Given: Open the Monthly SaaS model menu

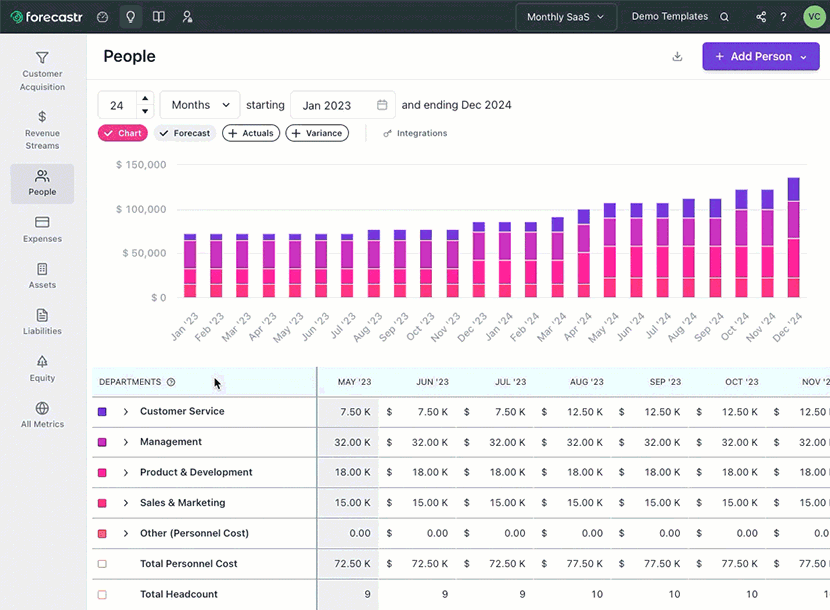Looking at the screenshot, I should 566,16.
